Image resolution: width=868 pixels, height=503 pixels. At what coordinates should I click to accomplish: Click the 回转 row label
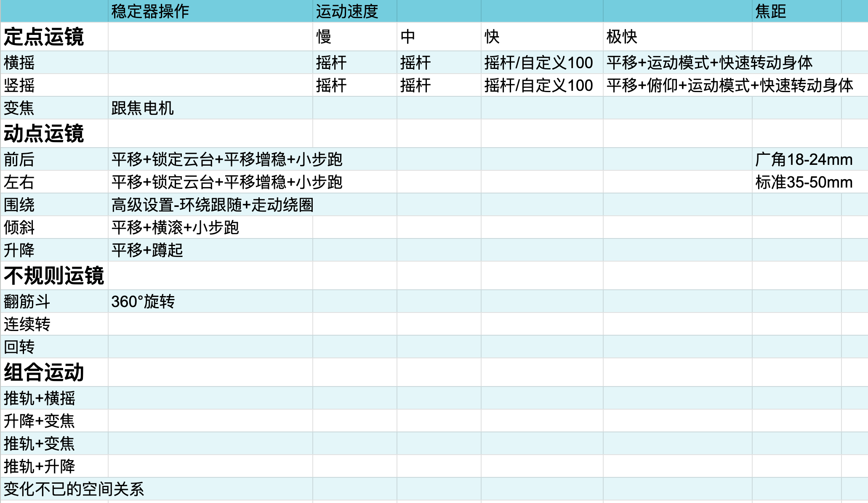(54, 347)
